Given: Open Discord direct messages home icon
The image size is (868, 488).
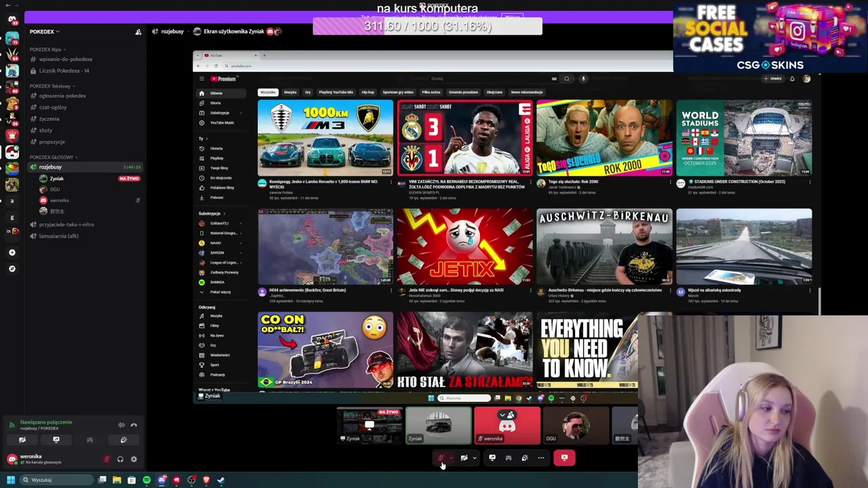Looking at the screenshot, I should (12, 20).
